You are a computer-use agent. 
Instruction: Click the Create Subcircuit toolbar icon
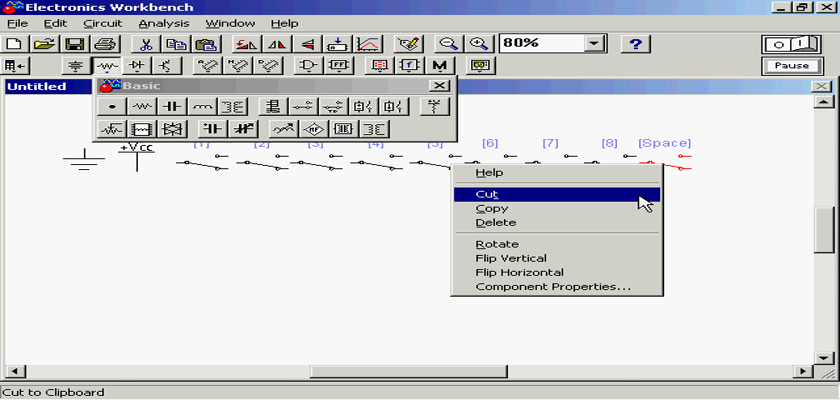click(338, 44)
